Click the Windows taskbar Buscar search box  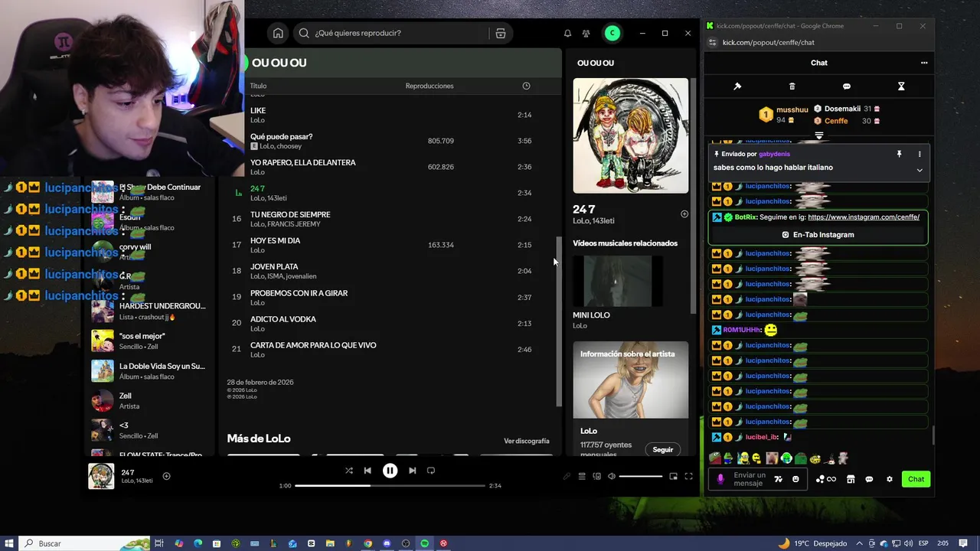84,543
